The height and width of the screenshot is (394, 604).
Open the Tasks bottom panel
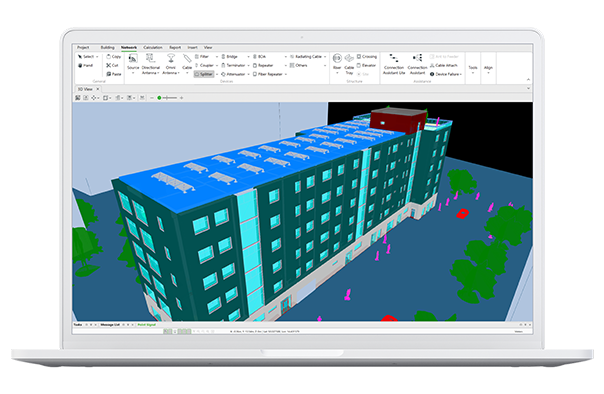pos(78,325)
